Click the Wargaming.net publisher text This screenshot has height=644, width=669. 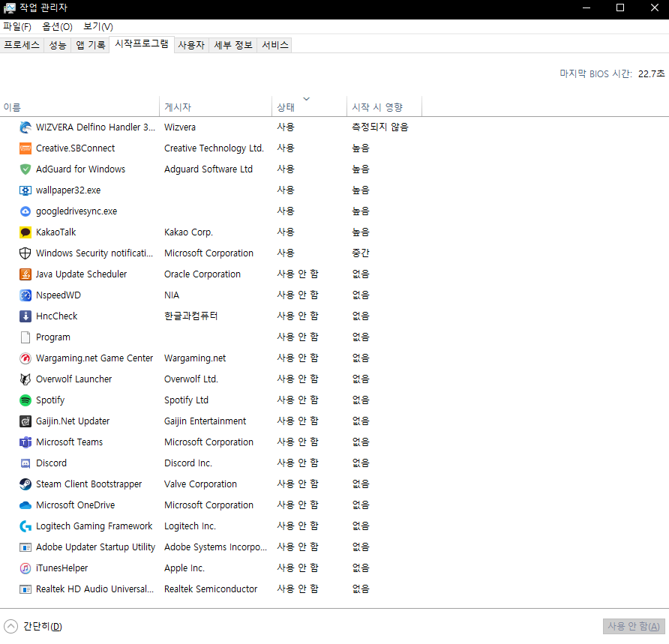(x=195, y=358)
